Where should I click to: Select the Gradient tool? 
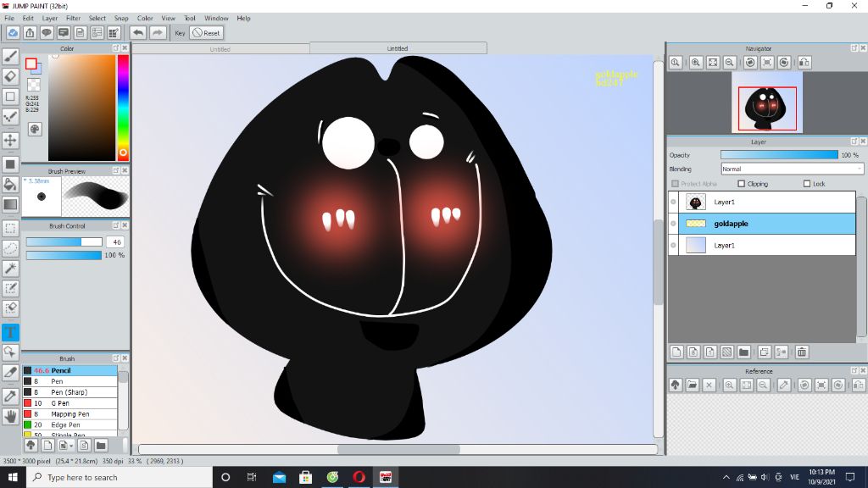pyautogui.click(x=10, y=205)
